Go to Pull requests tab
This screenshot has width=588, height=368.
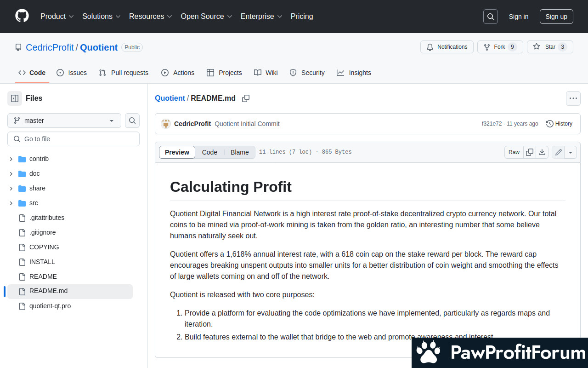pos(124,73)
